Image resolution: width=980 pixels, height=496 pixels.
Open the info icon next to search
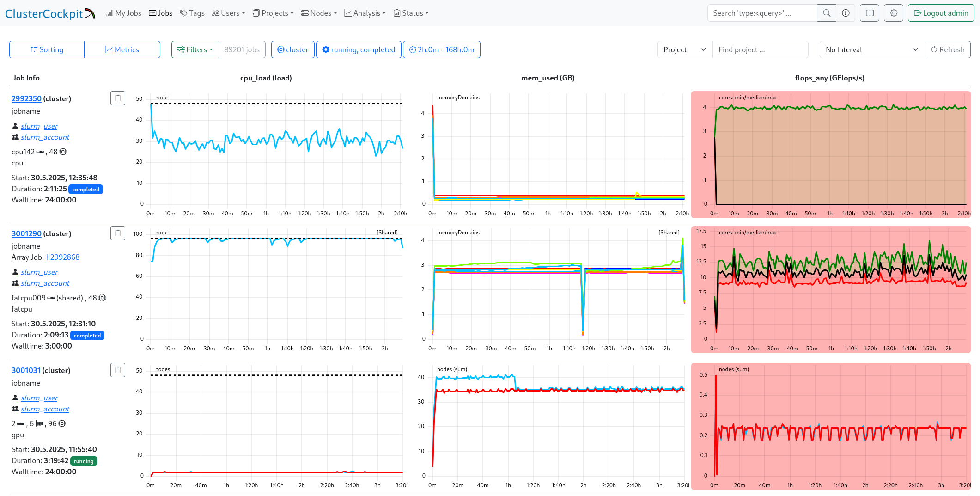pos(846,13)
